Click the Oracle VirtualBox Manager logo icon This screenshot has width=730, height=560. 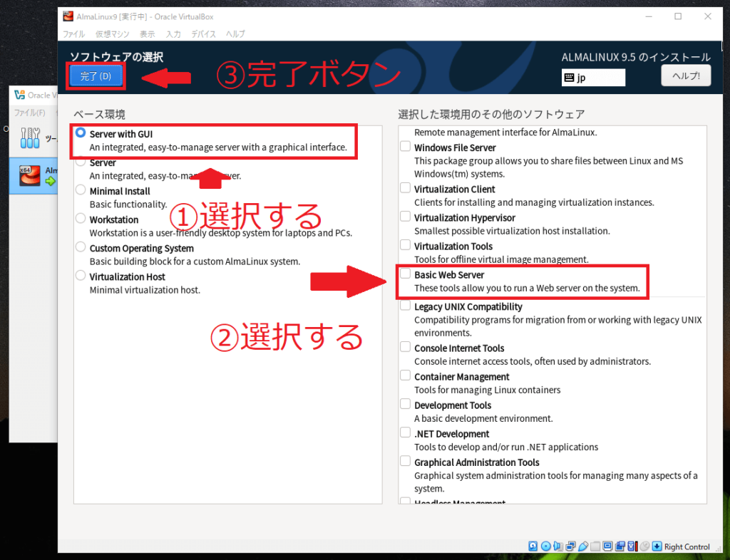[x=19, y=95]
